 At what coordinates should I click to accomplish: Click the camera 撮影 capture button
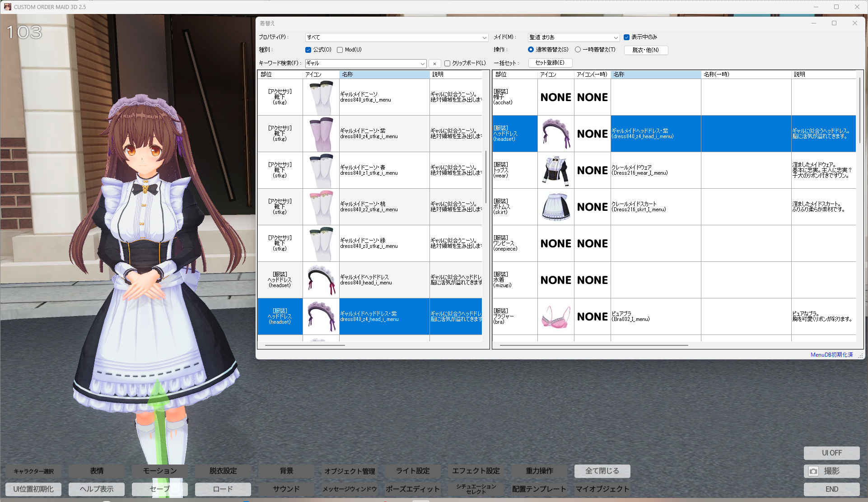(831, 471)
